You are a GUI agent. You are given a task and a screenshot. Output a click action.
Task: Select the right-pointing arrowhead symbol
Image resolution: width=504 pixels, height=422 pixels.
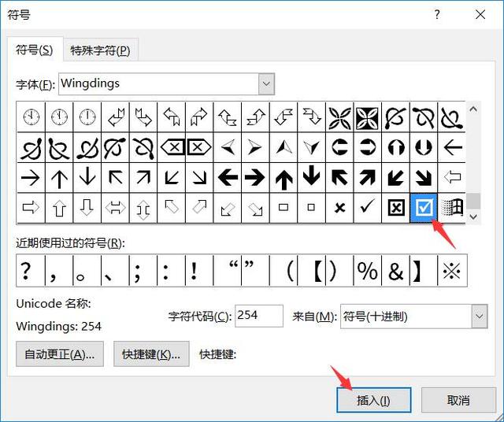click(255, 147)
